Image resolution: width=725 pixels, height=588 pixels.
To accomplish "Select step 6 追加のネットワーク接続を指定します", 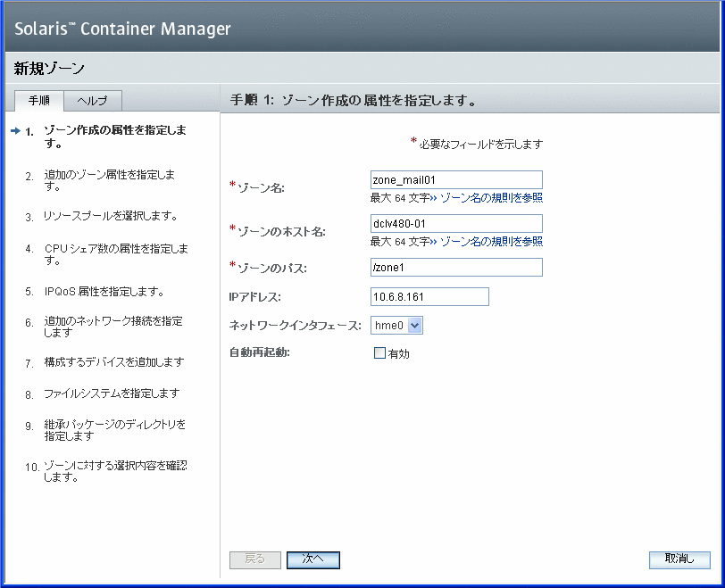I will coord(113,327).
